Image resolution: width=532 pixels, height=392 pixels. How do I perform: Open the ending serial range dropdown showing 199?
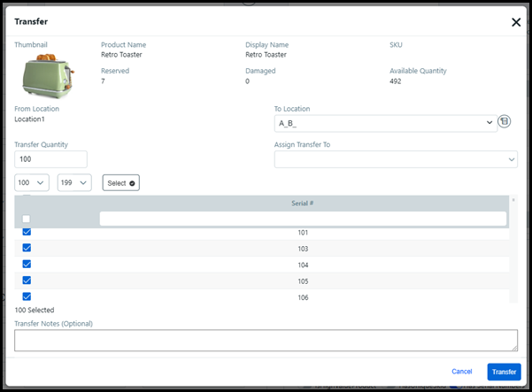point(74,182)
